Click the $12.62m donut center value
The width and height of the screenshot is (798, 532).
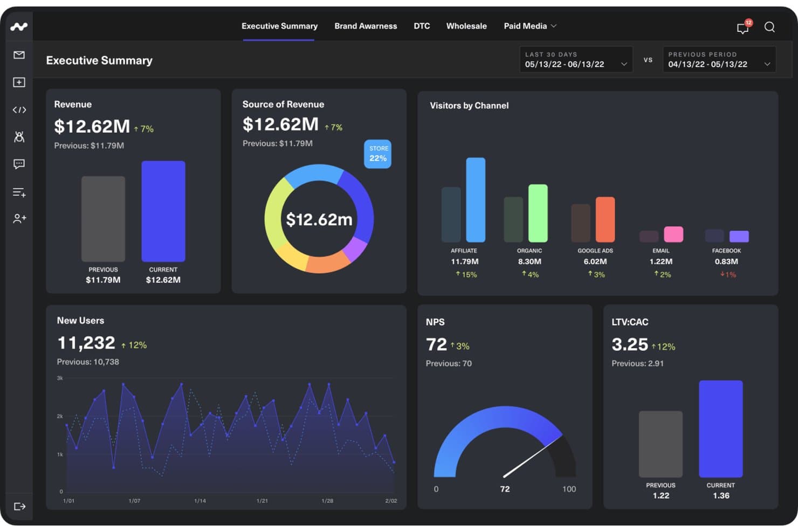tap(319, 219)
